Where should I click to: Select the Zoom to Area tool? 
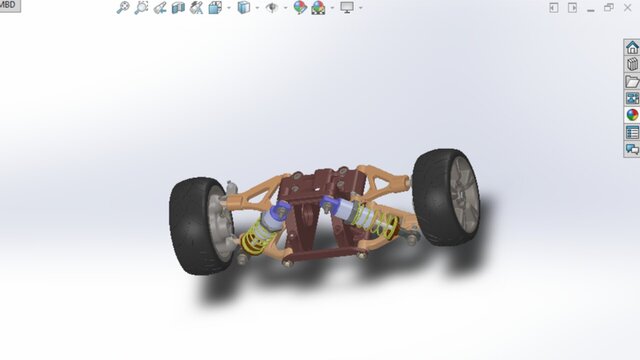click(x=141, y=7)
